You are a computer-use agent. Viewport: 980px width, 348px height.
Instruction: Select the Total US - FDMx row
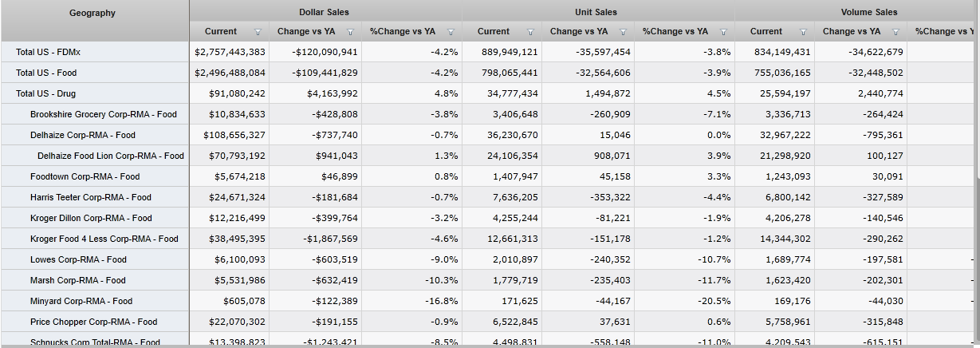(46, 52)
